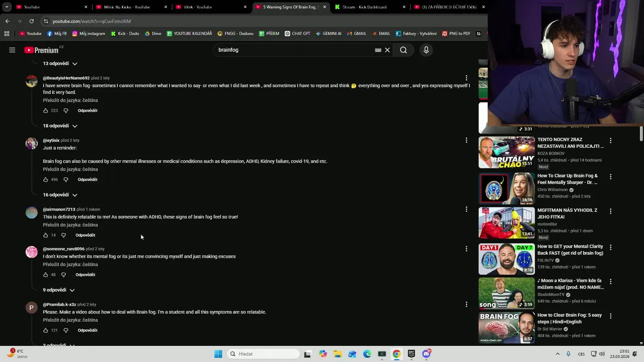Reply to @airmanon7213 comment with Odpovědět

click(x=85, y=235)
